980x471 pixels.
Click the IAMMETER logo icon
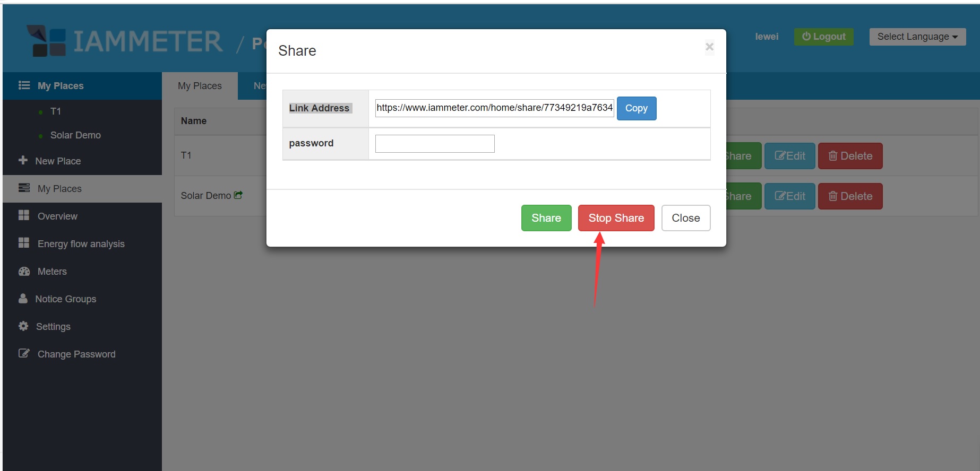pyautogui.click(x=46, y=41)
